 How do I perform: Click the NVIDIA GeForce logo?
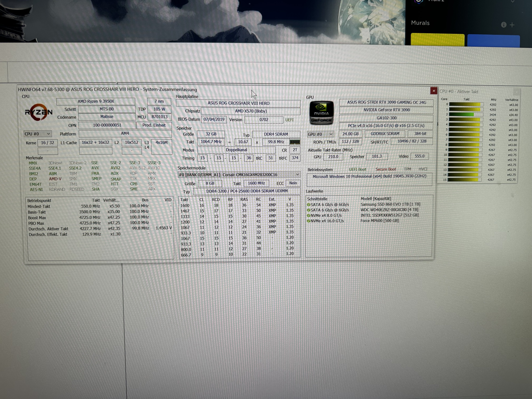tap(321, 113)
